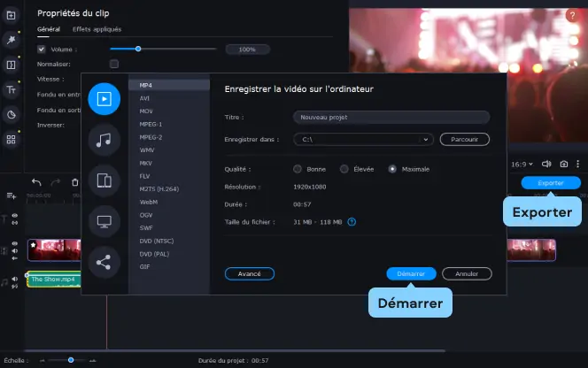Toggle the Normaliser checkbox

pos(114,64)
